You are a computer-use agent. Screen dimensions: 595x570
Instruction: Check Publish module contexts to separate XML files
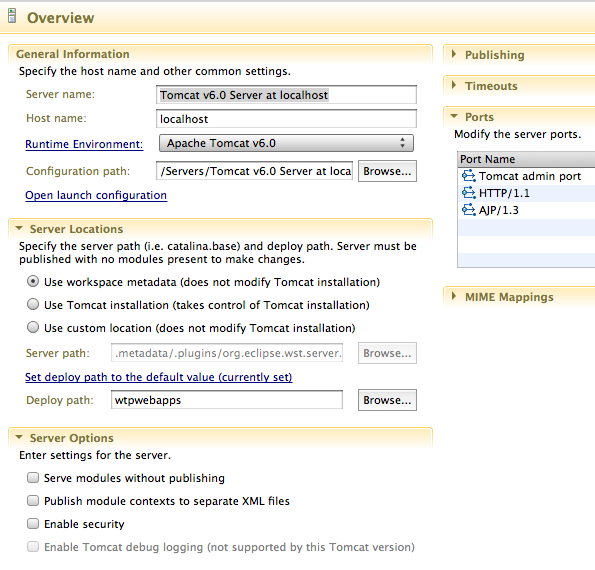tap(33, 501)
